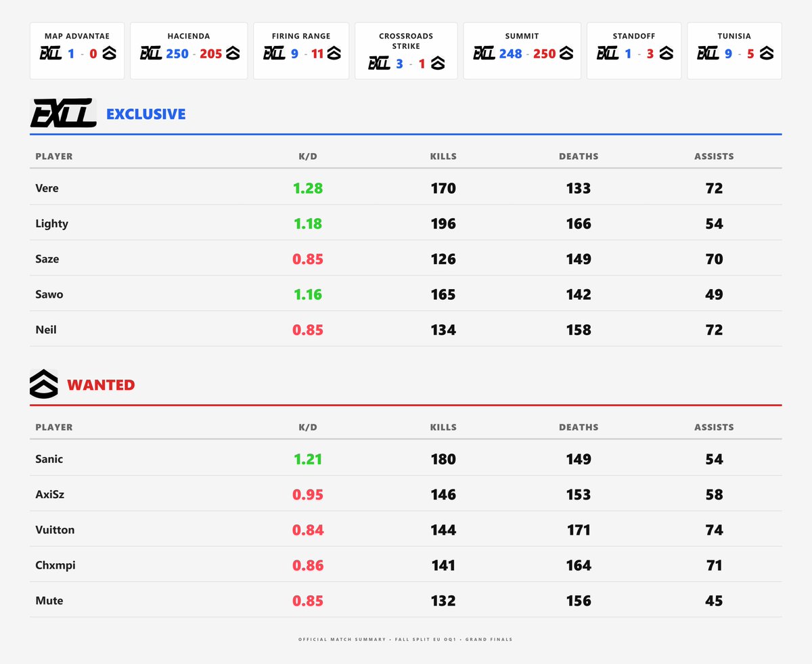Click the large Wanted chevron team logo
This screenshot has height=664, width=812.
[x=44, y=384]
